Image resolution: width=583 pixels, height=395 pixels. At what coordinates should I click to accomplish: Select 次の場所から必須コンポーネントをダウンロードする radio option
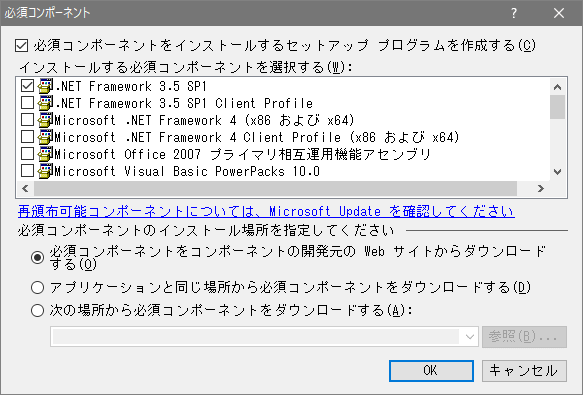(x=38, y=310)
